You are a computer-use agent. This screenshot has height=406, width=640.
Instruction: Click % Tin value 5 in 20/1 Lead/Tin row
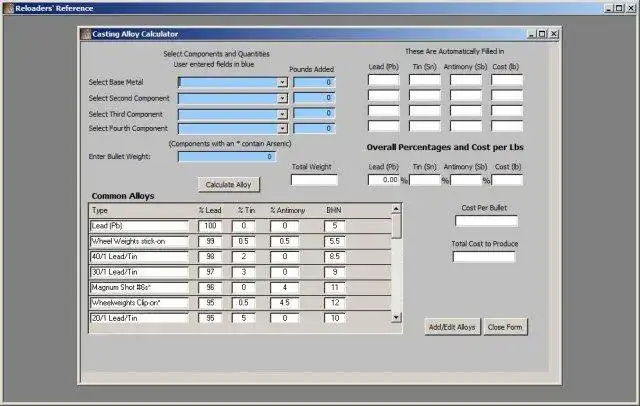pyautogui.click(x=244, y=318)
